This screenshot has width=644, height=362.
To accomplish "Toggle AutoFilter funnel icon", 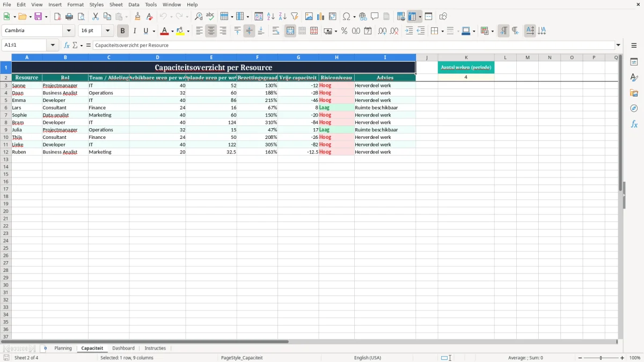I will tap(295, 17).
